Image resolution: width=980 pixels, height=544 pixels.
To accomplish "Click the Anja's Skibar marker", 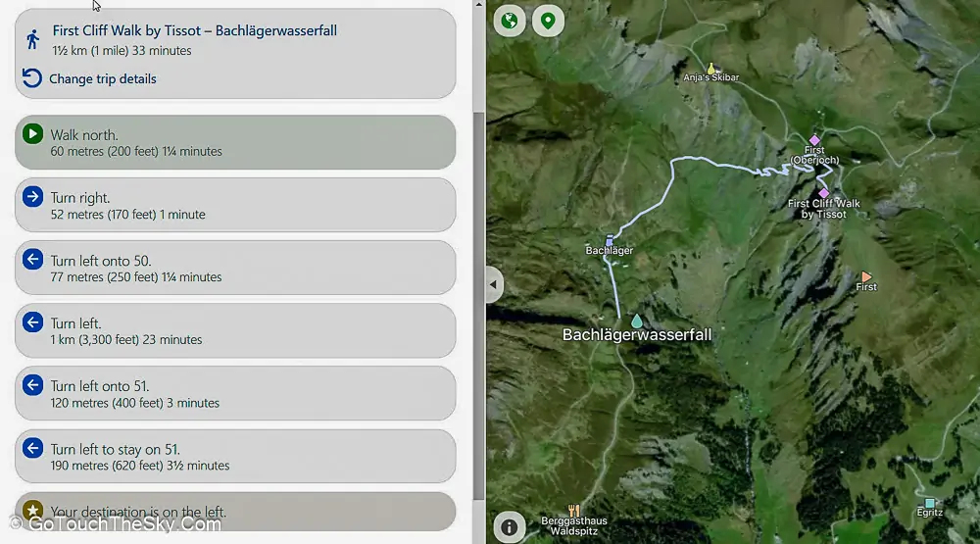I will [710, 68].
